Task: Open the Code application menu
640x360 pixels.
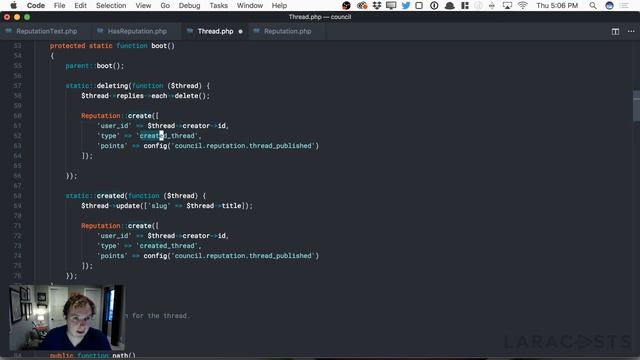Action: tap(36, 5)
